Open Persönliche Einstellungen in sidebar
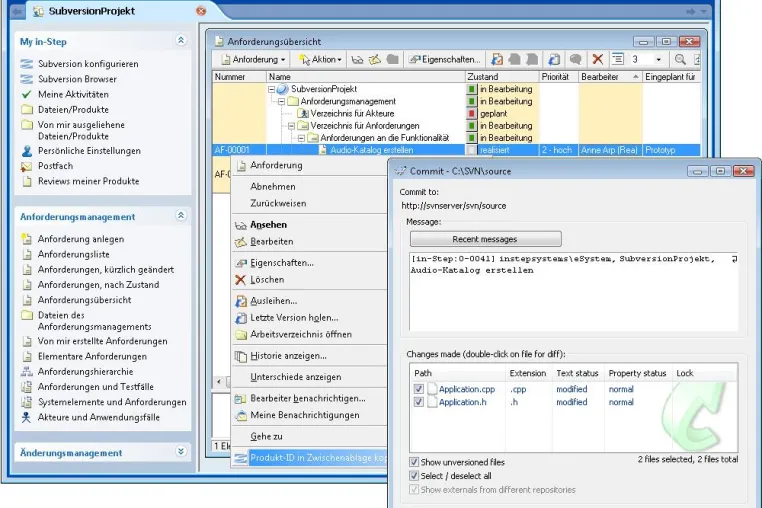Image resolution: width=762 pixels, height=508 pixels. (89, 151)
